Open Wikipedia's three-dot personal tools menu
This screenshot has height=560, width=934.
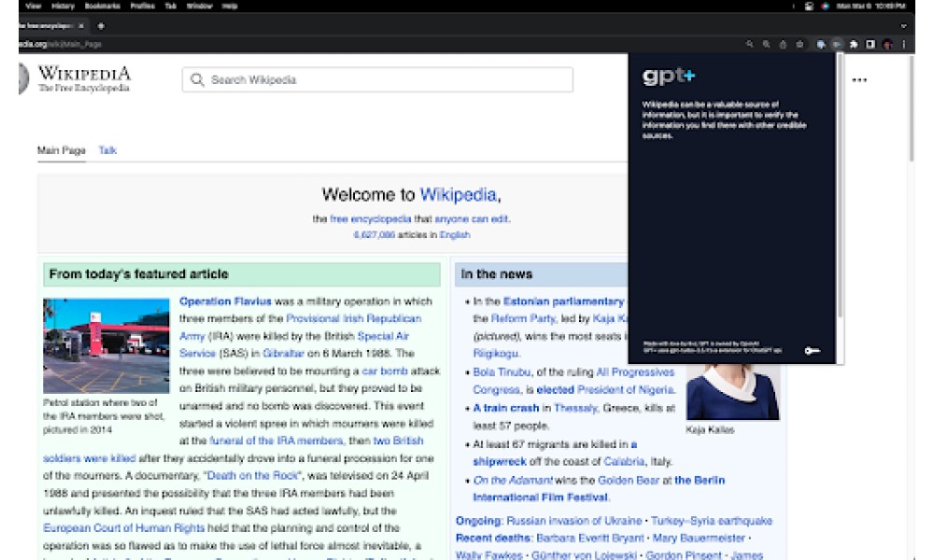(859, 79)
